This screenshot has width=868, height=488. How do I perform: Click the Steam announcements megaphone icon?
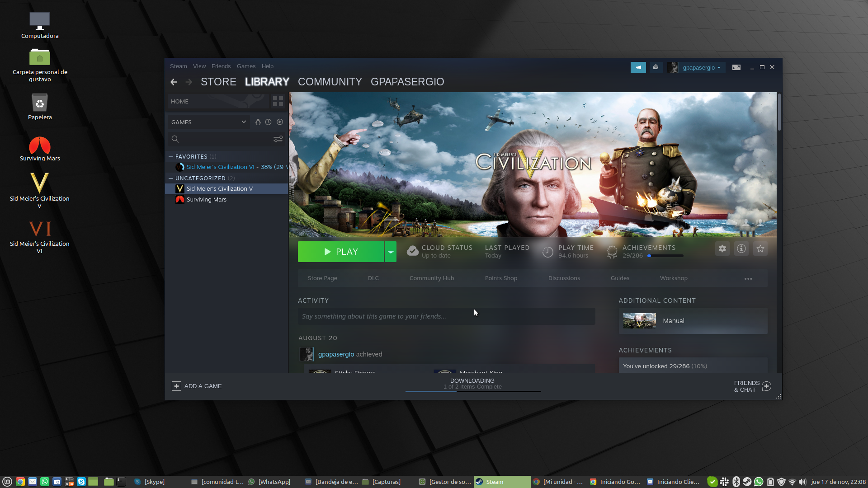638,67
